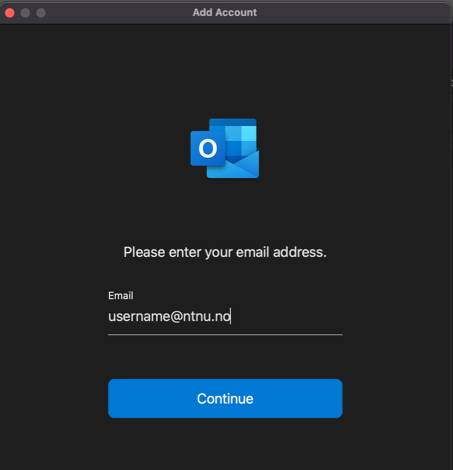Click the Continue button

coord(225,398)
